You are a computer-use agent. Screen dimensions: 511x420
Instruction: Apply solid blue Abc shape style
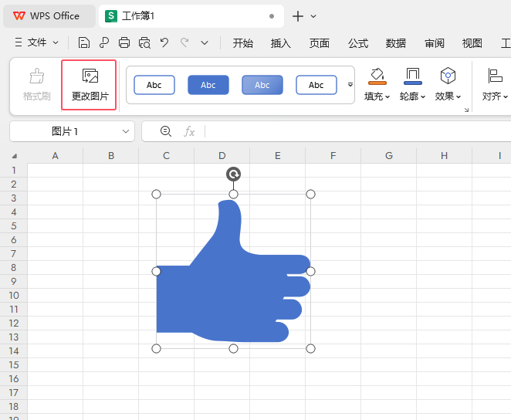[x=208, y=85]
